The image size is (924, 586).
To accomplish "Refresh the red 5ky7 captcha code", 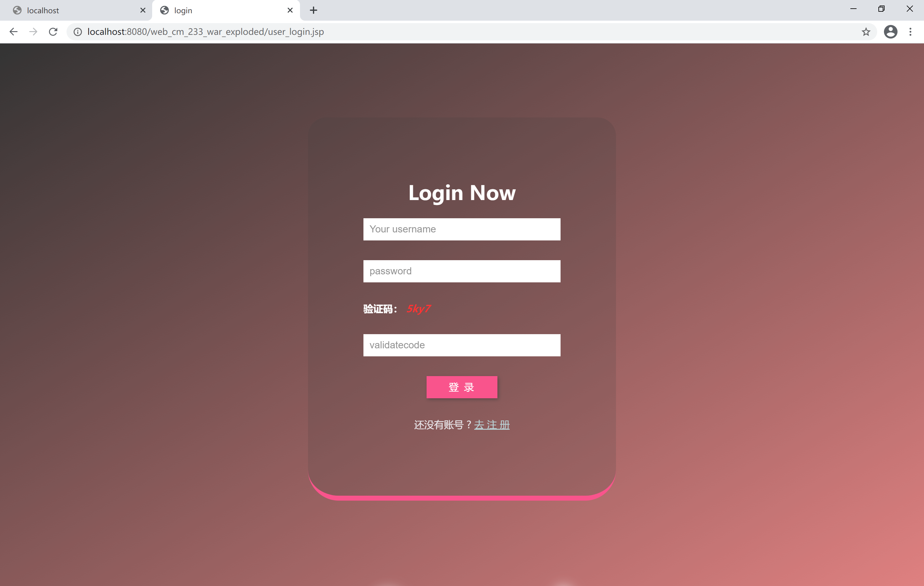I will (419, 309).
